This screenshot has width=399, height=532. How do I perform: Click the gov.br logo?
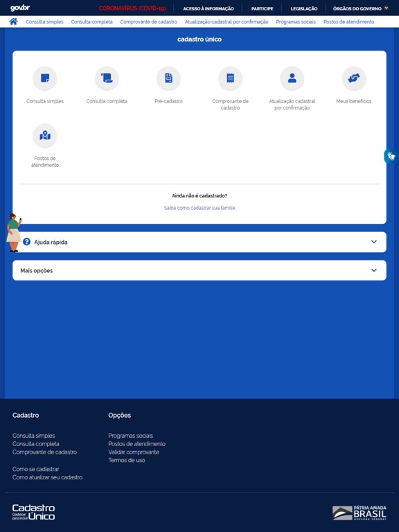[20, 8]
